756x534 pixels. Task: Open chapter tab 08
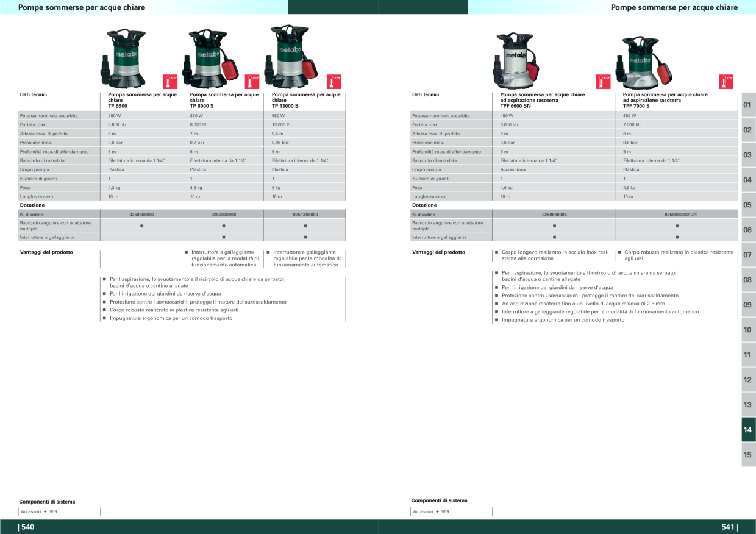(748, 280)
